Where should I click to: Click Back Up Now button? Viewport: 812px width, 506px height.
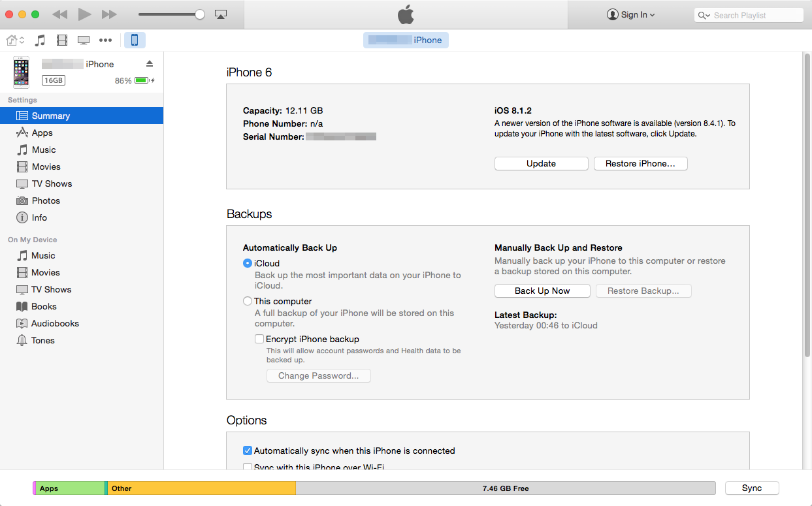pos(542,291)
